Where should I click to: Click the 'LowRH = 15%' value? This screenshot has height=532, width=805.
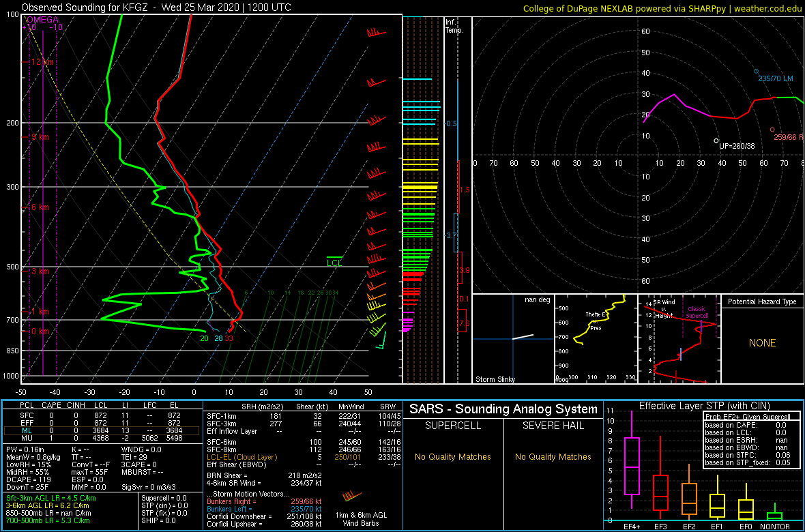(x=29, y=464)
